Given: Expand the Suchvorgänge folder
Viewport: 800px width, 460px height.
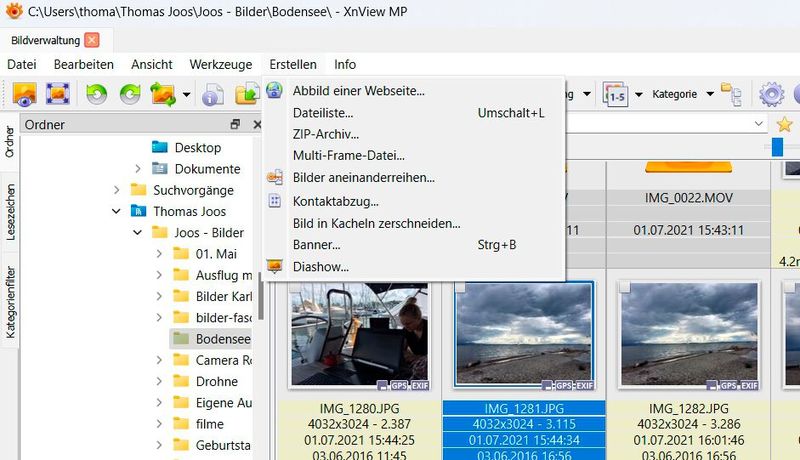Looking at the screenshot, I should pos(116,190).
